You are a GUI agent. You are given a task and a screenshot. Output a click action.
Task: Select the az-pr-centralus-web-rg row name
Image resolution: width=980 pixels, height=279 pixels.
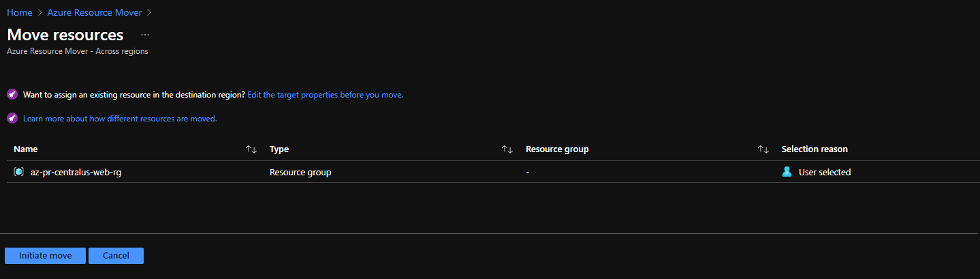coord(76,173)
